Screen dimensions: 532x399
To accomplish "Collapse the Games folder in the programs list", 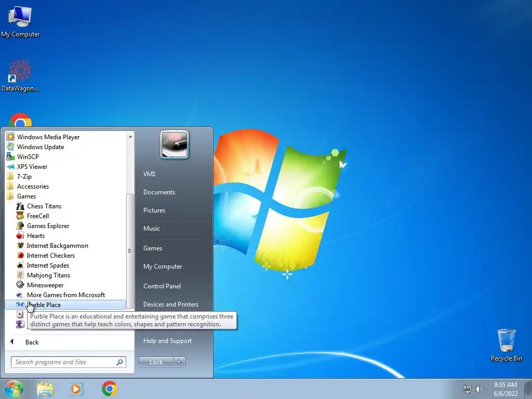I will (x=26, y=196).
